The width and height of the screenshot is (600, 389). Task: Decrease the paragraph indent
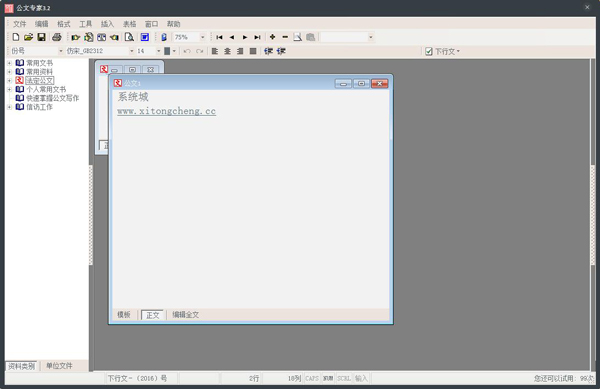268,51
